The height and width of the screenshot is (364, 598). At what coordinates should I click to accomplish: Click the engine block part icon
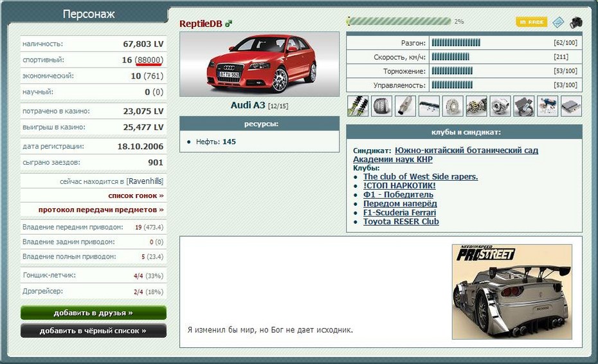[476, 105]
